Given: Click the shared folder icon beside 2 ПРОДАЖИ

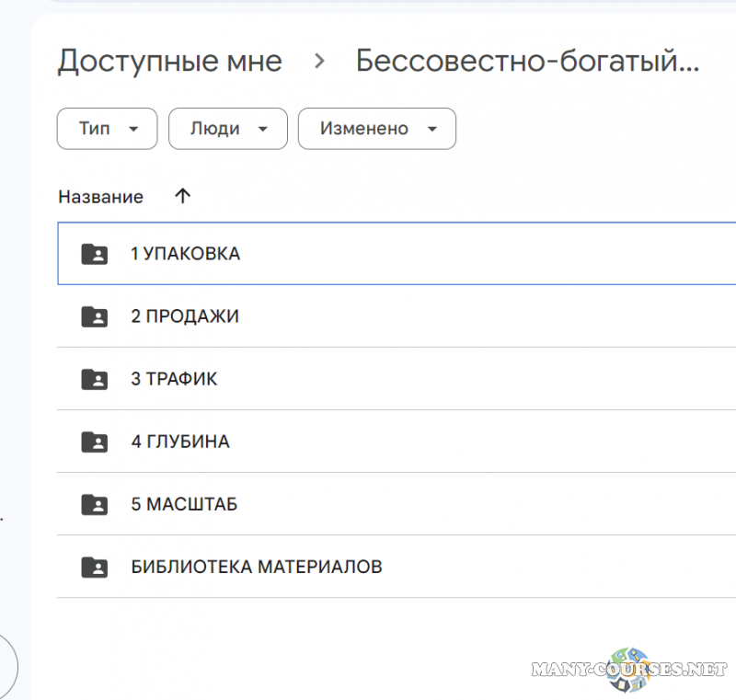Looking at the screenshot, I should pyautogui.click(x=94, y=316).
